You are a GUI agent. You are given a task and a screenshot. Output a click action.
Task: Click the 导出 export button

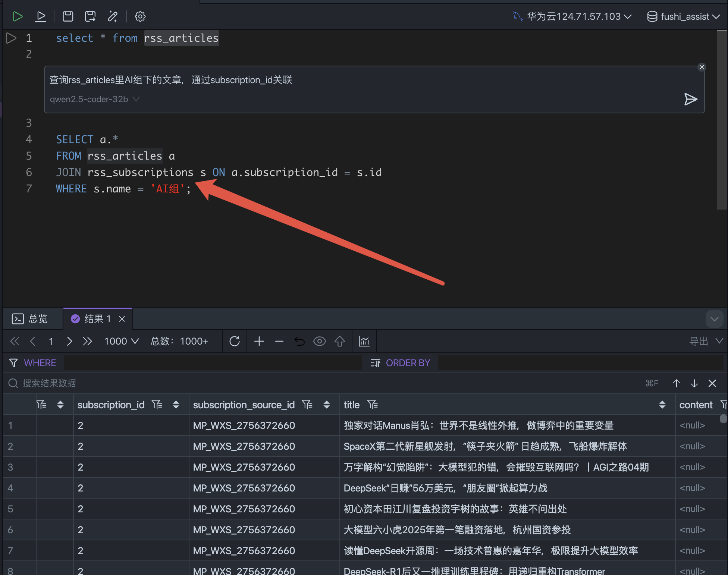699,341
